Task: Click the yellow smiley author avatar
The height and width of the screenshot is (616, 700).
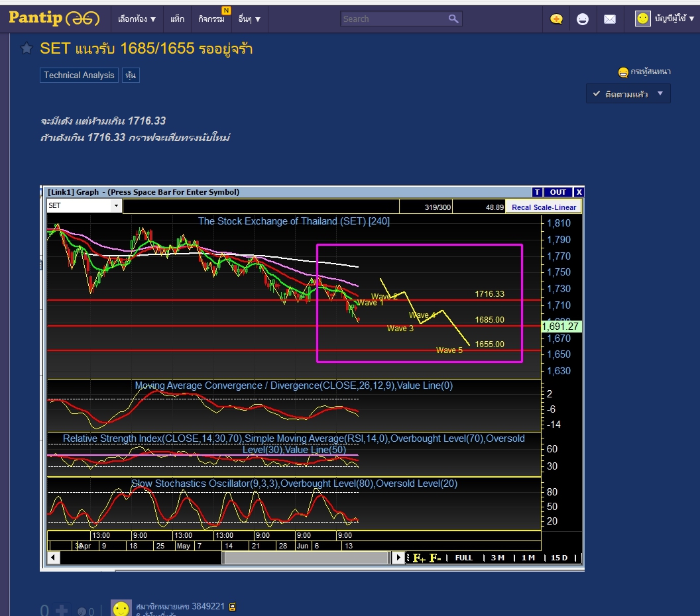Action: [121, 608]
